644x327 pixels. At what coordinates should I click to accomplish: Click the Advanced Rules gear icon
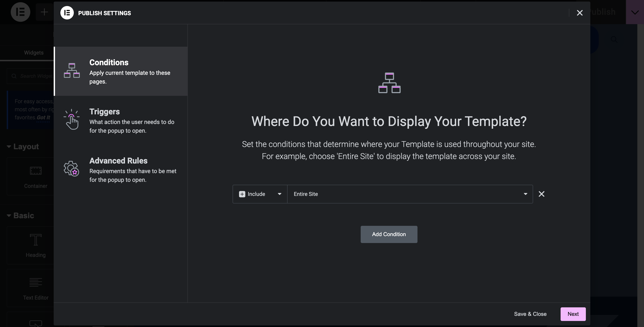tap(71, 169)
